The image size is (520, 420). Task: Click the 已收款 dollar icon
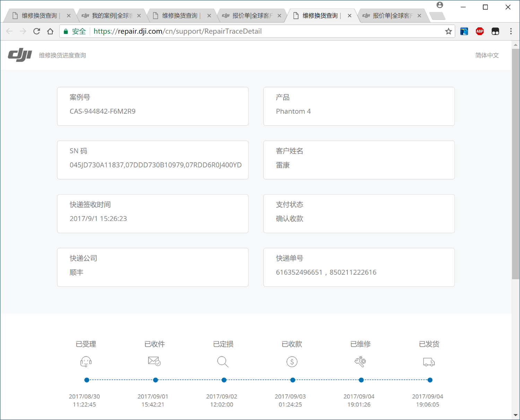(292, 362)
